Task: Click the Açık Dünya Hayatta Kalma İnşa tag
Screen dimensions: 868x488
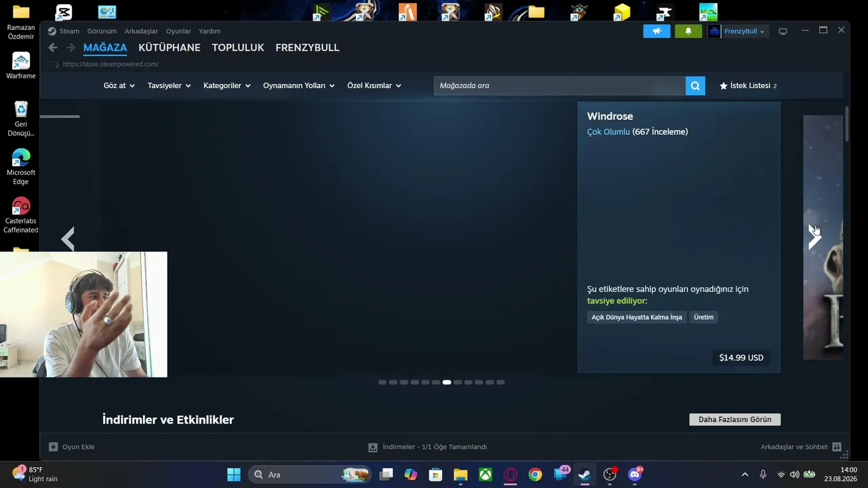Action: point(637,317)
